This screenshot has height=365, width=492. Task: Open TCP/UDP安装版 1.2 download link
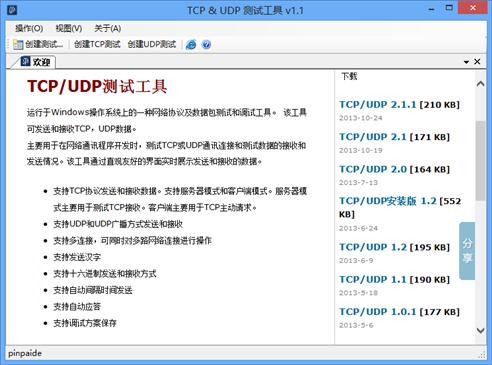click(388, 201)
